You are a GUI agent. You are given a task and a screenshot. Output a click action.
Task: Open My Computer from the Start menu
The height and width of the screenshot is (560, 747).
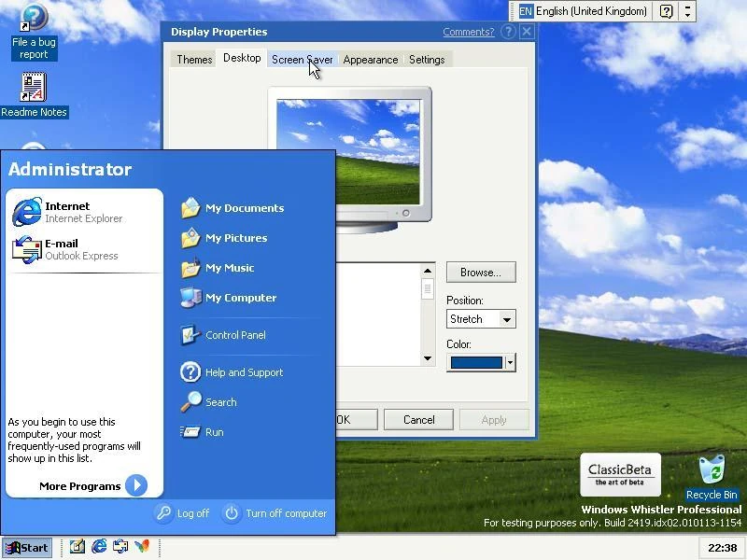point(241,298)
